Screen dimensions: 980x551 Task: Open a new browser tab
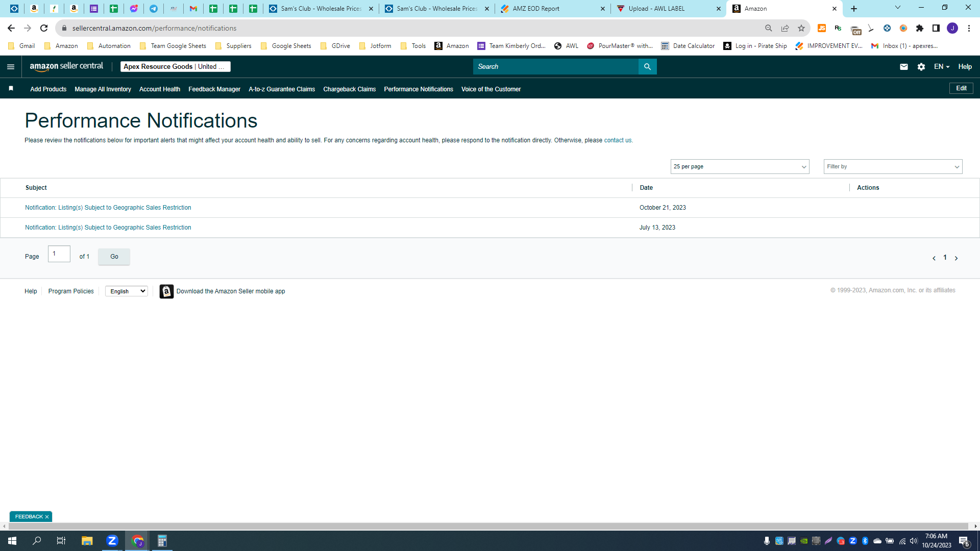[x=854, y=9]
